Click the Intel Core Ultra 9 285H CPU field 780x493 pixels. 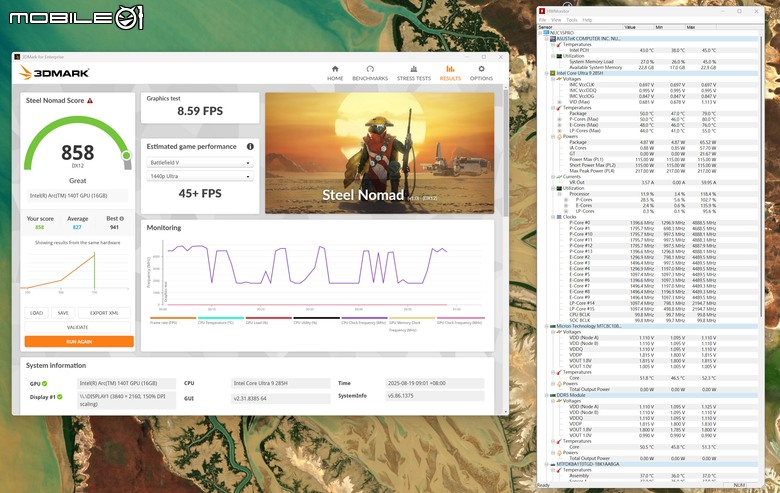281,384
